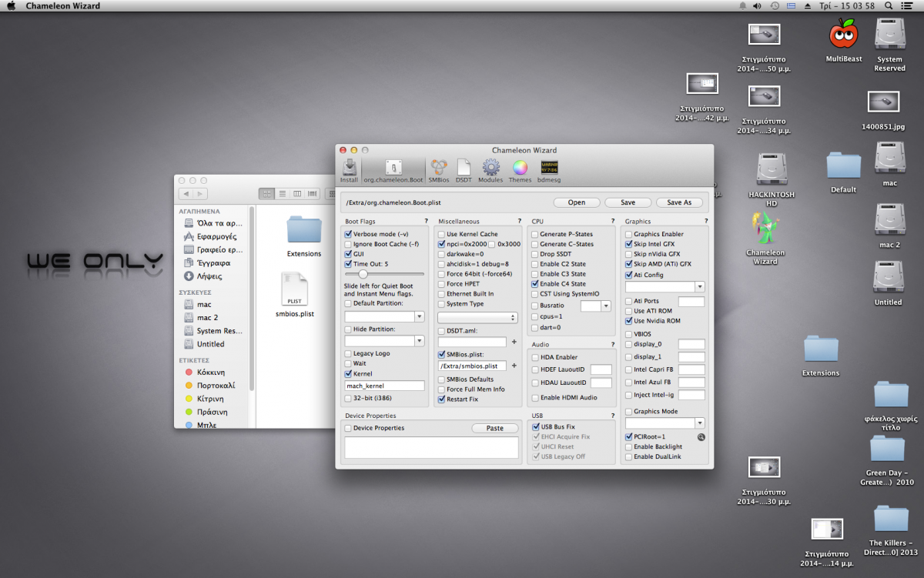Open the System Type popup menu

coord(477,317)
